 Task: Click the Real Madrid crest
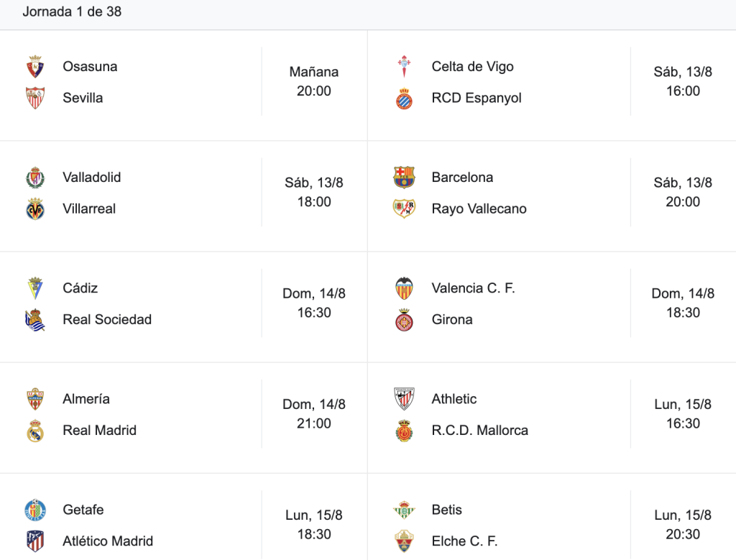tap(35, 431)
